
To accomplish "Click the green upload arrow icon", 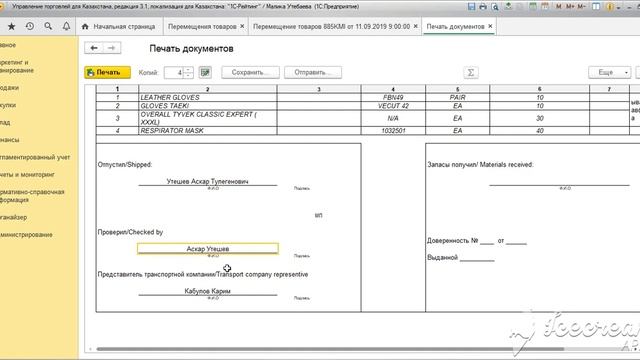I will (508, 7).
